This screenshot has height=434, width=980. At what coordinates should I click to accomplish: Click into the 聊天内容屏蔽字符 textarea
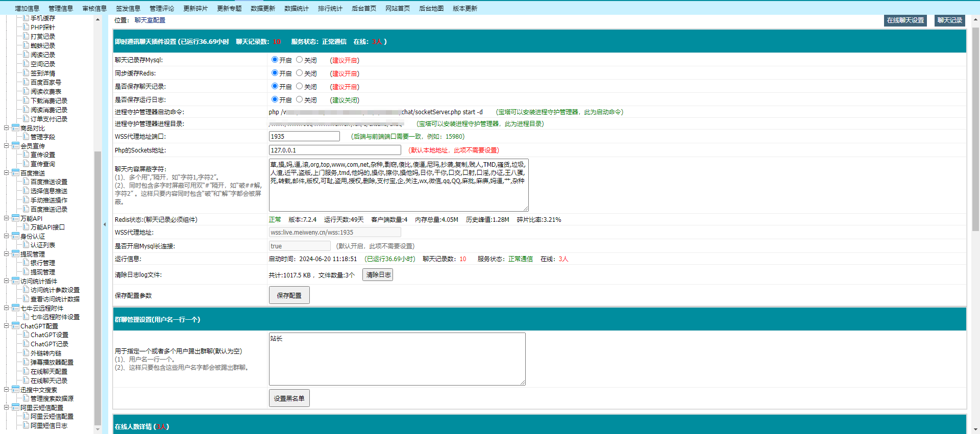[399, 185]
